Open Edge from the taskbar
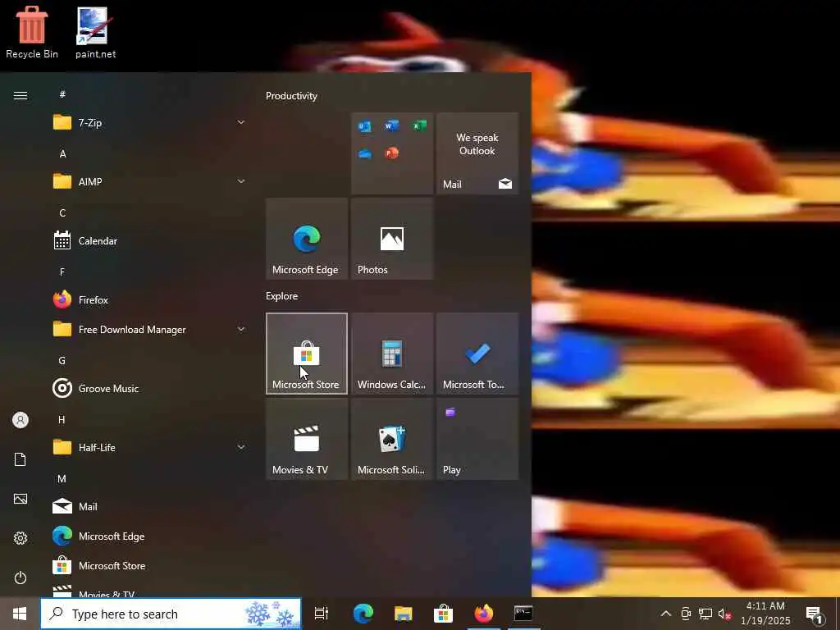 (363, 614)
